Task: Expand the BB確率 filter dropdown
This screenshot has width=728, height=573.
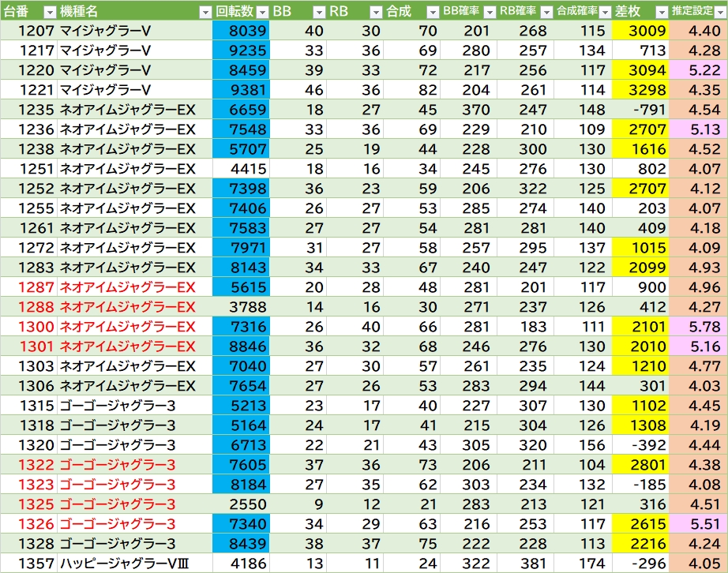Action: pyautogui.click(x=489, y=11)
